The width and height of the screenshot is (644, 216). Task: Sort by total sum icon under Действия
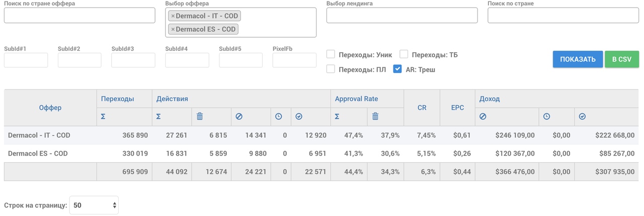[158, 117]
